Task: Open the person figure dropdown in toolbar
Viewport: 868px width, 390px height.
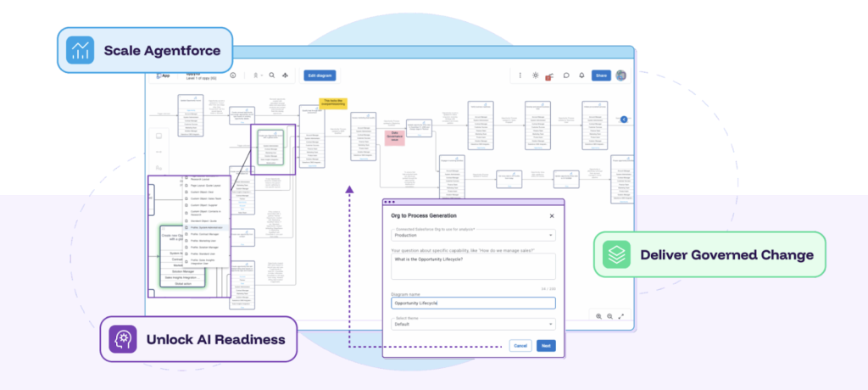Action: pyautogui.click(x=257, y=75)
